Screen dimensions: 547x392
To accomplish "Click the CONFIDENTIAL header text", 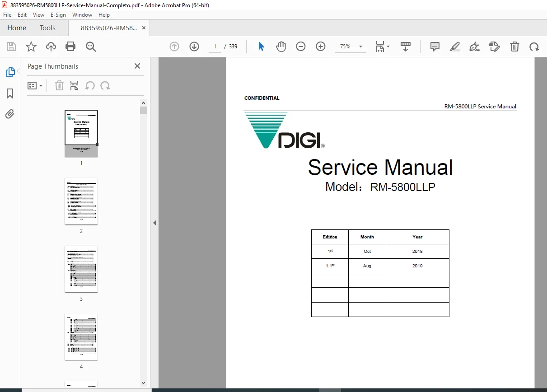I will (262, 98).
